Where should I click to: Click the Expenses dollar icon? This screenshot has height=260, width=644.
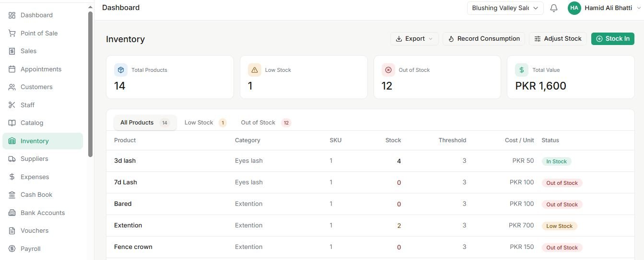click(12, 177)
